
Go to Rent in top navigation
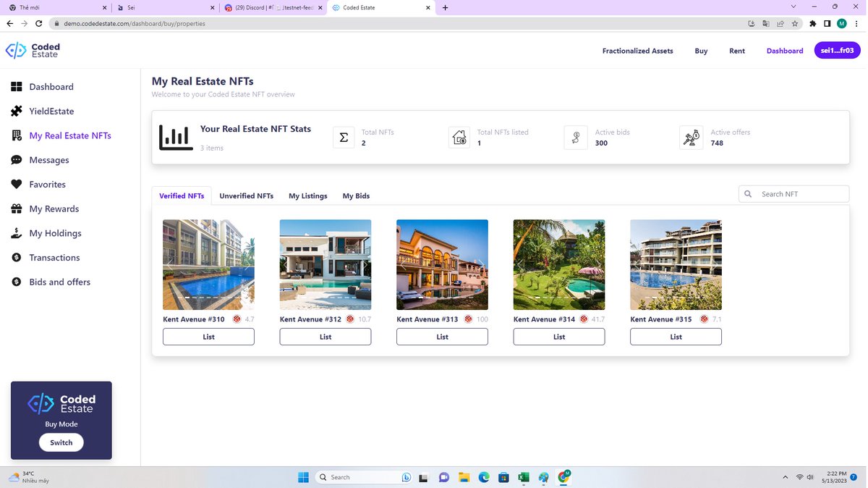pos(737,51)
